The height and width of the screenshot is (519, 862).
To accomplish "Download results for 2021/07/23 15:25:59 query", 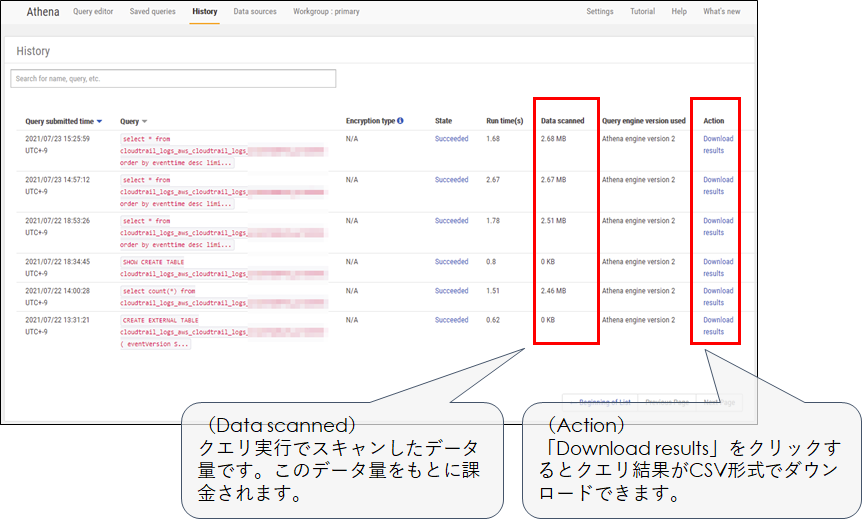I will [x=718, y=145].
